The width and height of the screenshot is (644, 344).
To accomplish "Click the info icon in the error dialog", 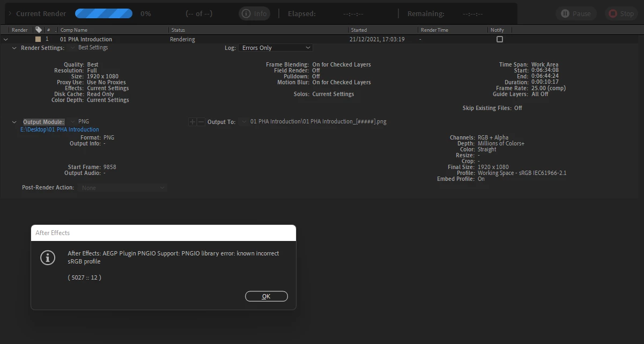I will [x=48, y=258].
